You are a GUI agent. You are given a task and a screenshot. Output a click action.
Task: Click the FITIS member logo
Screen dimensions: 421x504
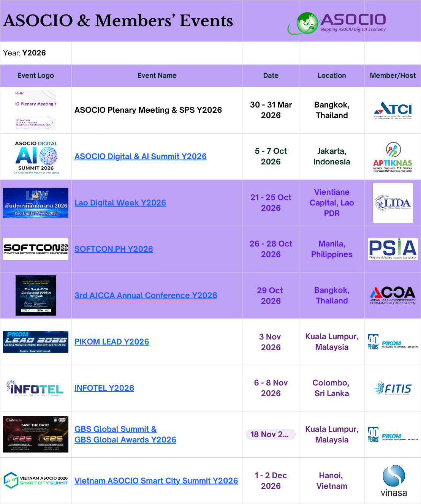tap(393, 388)
